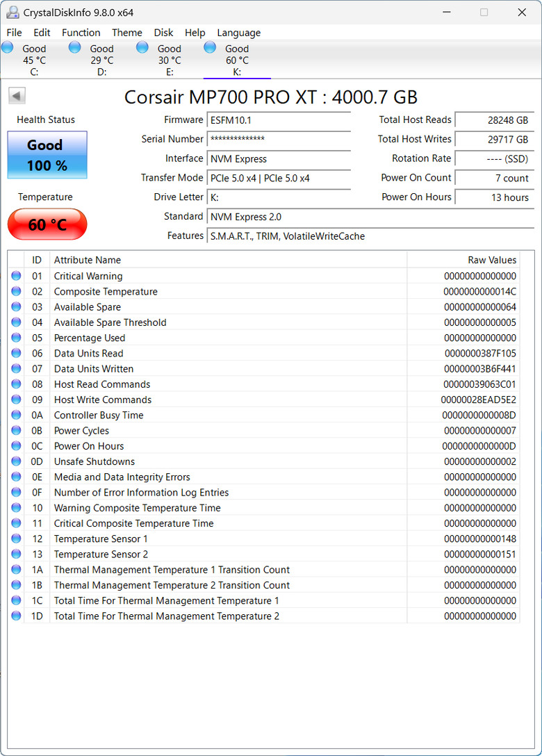Screen dimensions: 542x756
Task: Open the Language menu
Action: pyautogui.click(x=239, y=32)
